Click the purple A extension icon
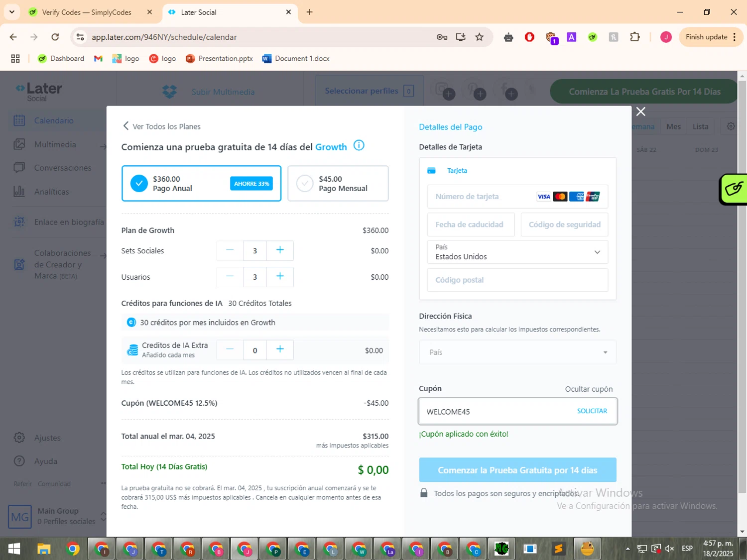This screenshot has height=560, width=747. tap(572, 37)
